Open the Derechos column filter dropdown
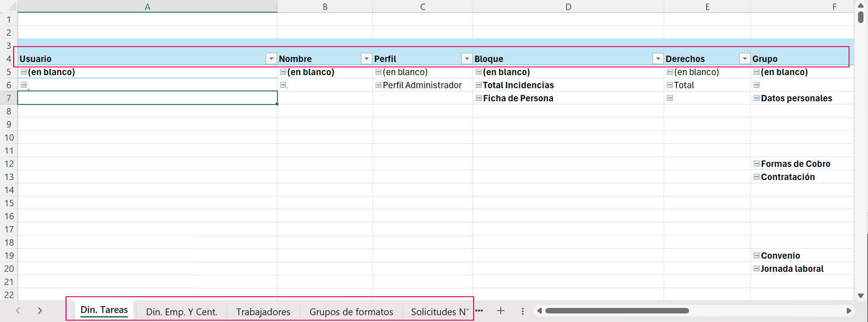The width and height of the screenshot is (868, 322). pos(745,59)
